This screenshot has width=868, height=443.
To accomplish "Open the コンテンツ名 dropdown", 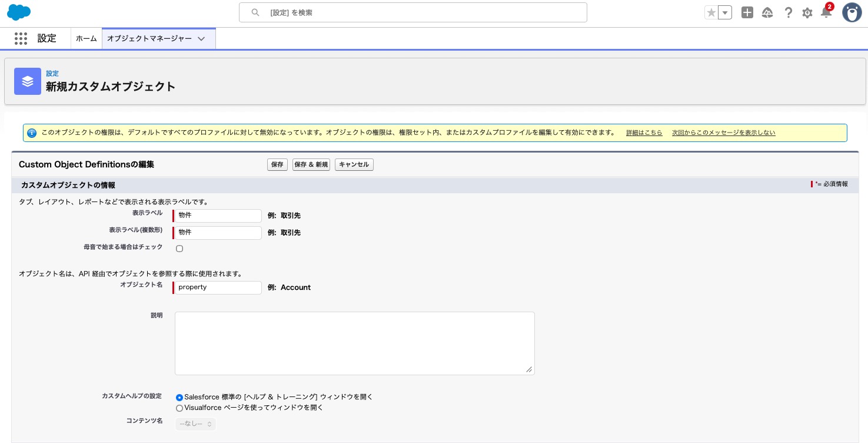I will tap(195, 424).
